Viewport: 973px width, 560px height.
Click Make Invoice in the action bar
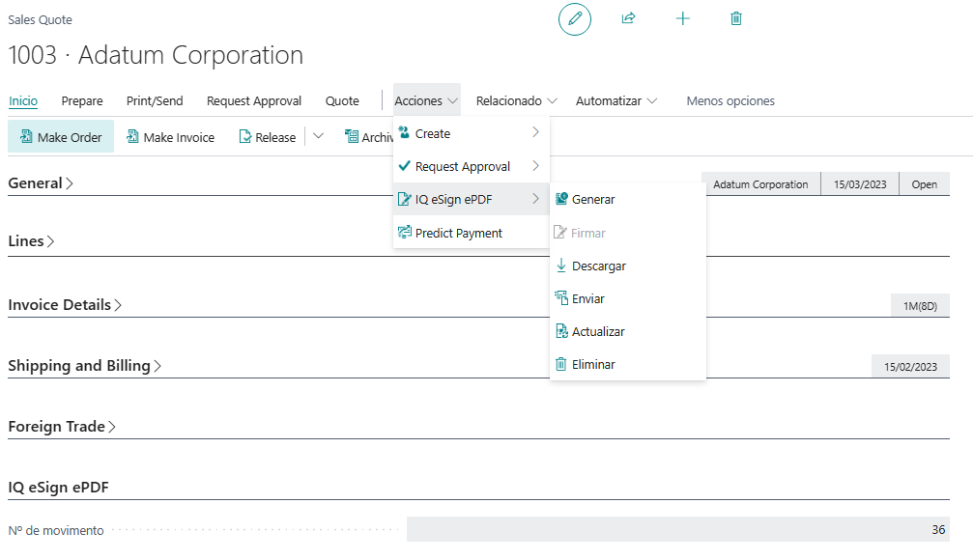[171, 136]
